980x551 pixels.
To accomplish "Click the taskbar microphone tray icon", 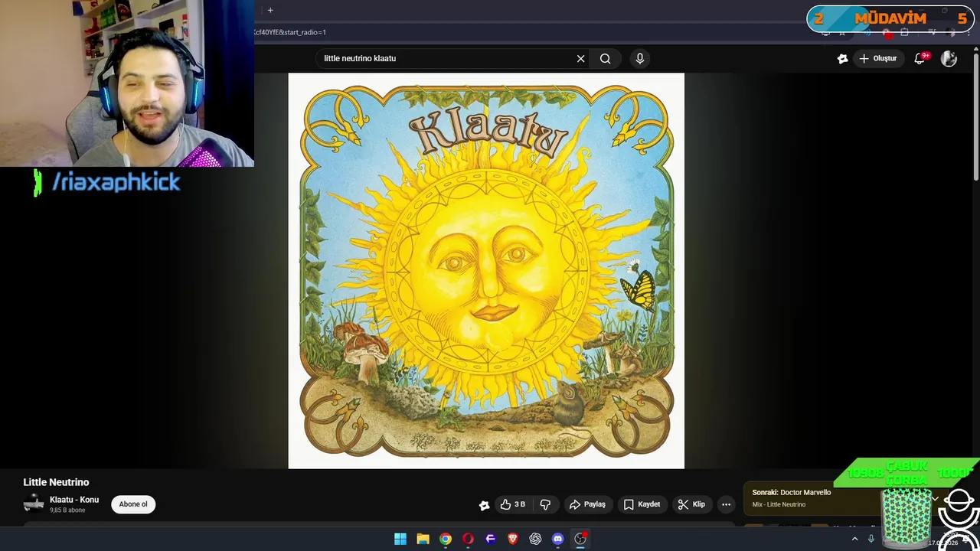I will point(871,539).
